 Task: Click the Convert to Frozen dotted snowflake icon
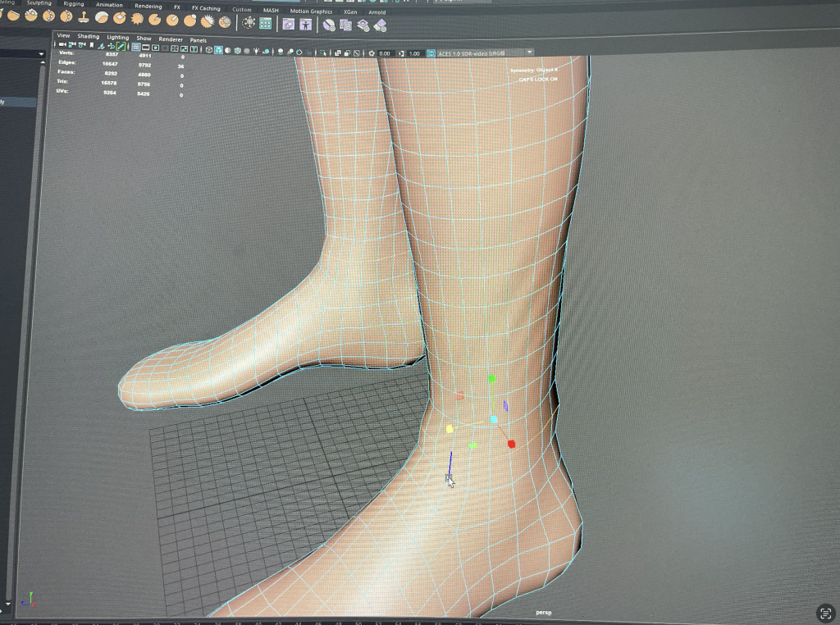249,22
